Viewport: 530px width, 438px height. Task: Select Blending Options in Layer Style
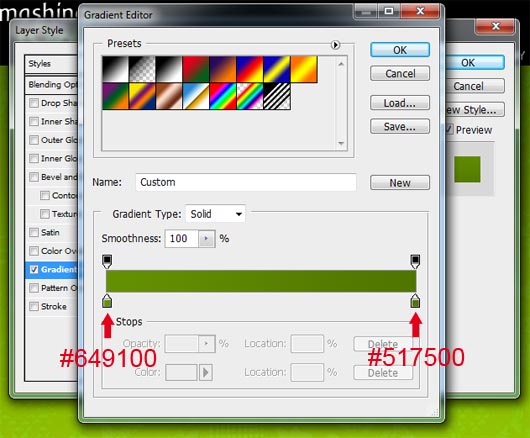51,84
